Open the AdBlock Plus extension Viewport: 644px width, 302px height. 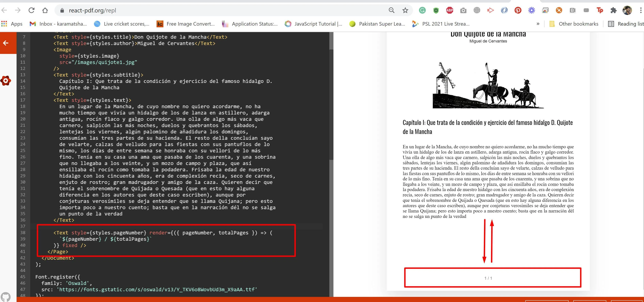tap(450, 10)
